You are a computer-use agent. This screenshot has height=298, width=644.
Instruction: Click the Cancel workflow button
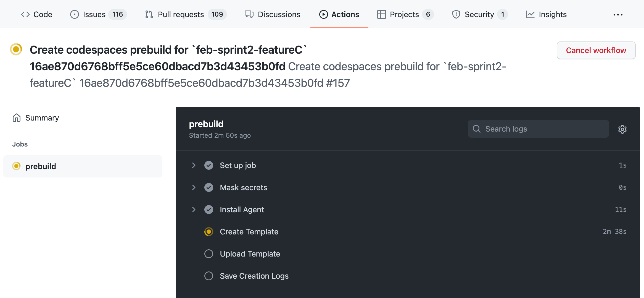[596, 50]
